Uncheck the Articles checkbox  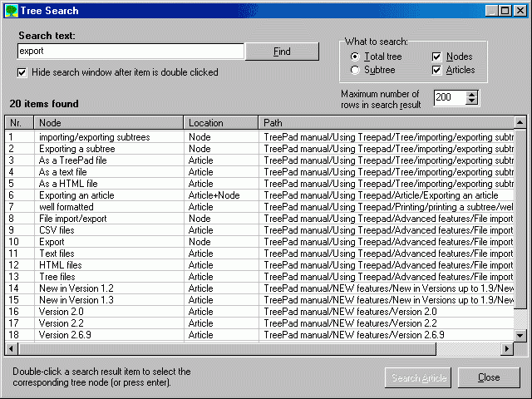click(x=437, y=70)
